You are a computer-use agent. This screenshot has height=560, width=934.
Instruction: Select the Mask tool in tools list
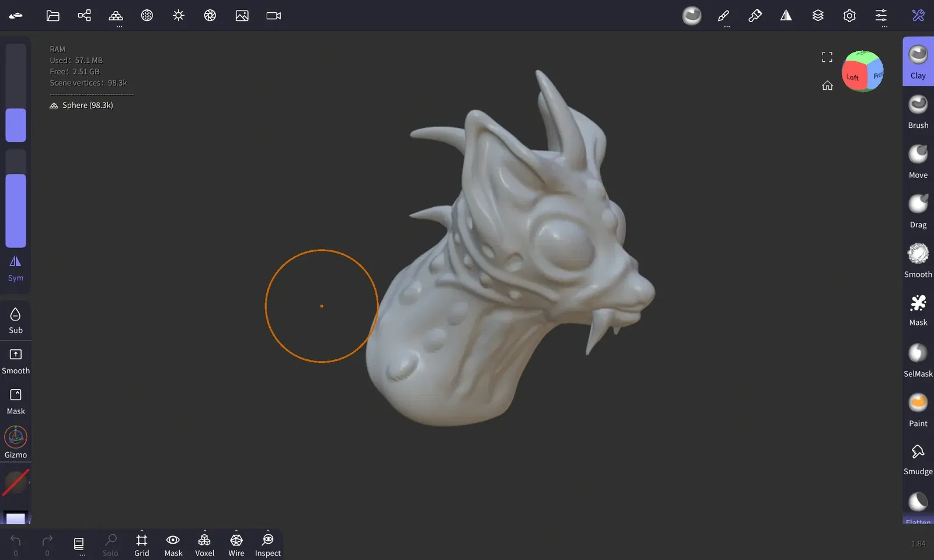coord(918,310)
